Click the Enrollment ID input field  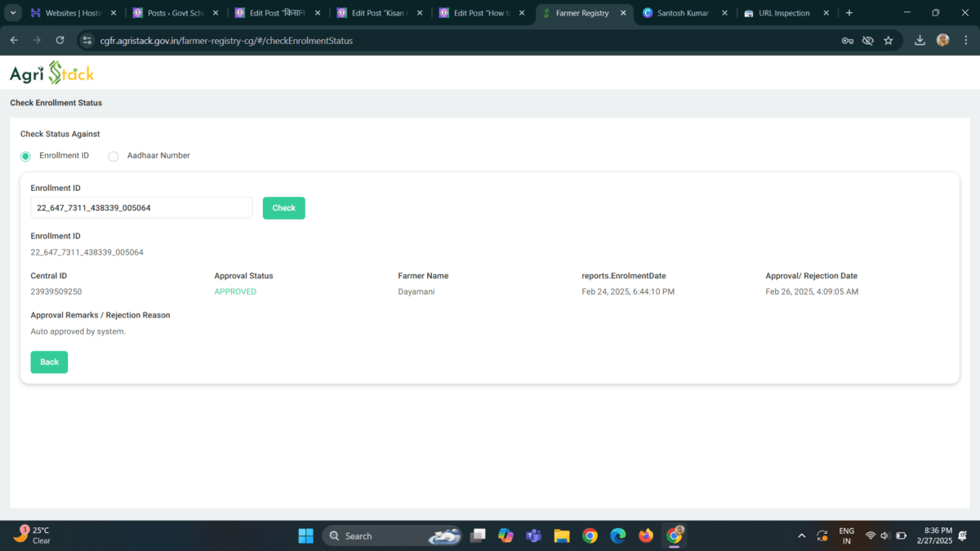pyautogui.click(x=141, y=208)
